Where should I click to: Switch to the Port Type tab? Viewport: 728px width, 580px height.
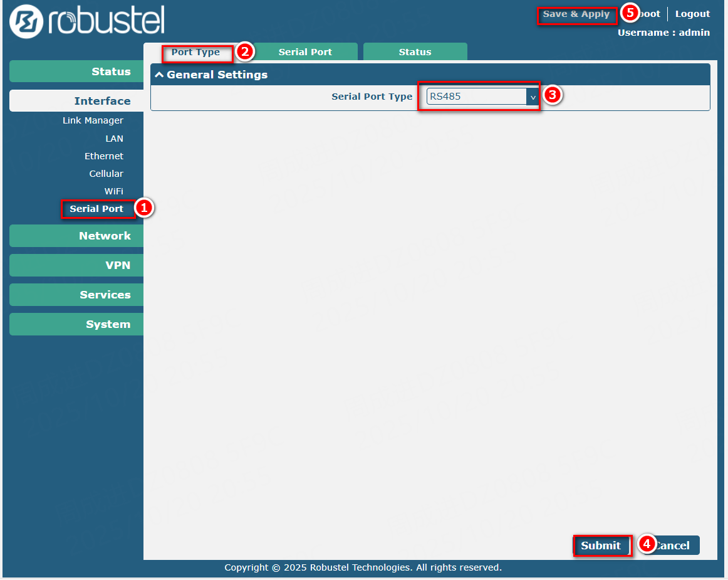[x=195, y=52]
